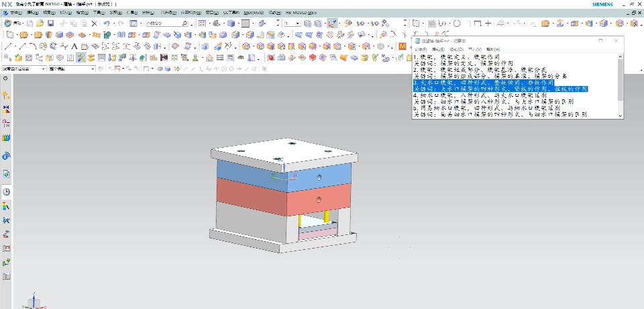The height and width of the screenshot is (309, 644).
Task: Click the Copy icon in the standard toolbar
Action: tap(74, 24)
